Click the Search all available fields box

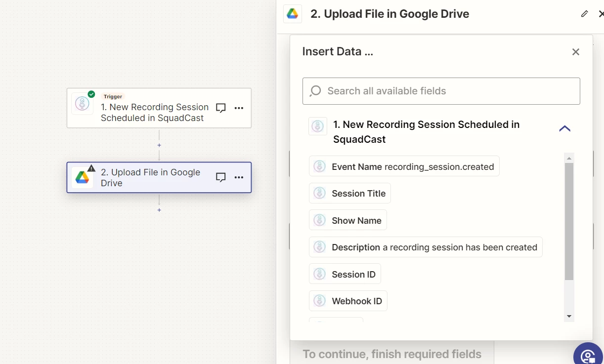(441, 91)
